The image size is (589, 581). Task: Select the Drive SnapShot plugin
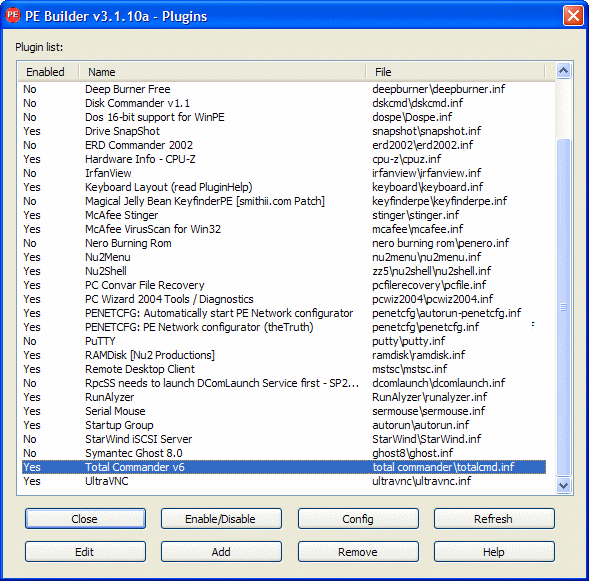tap(284, 131)
